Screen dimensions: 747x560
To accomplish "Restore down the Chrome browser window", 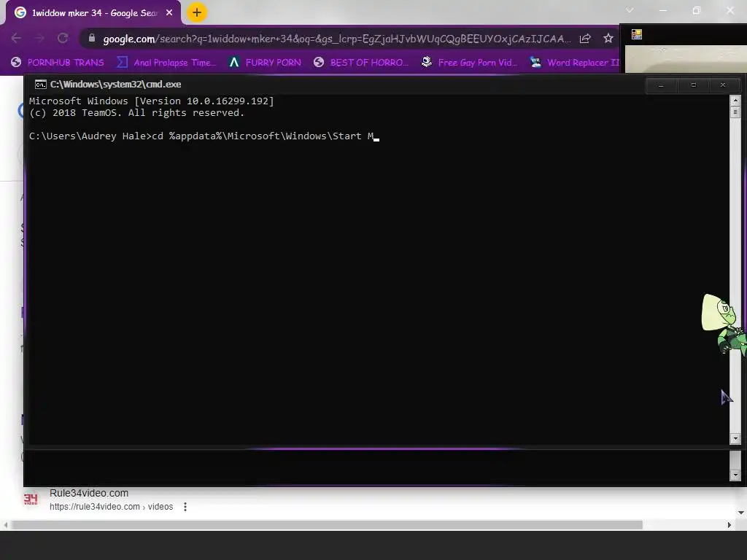I will [697, 10].
